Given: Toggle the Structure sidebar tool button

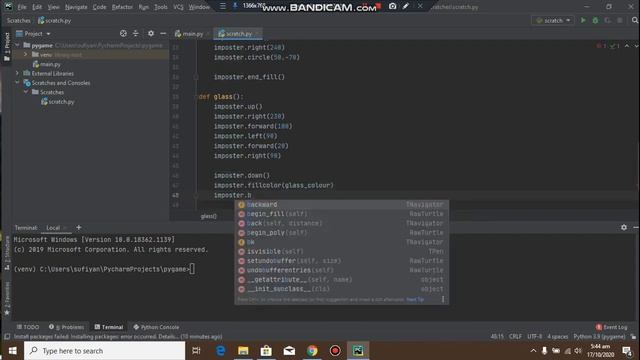Looking at the screenshot, I should click(x=7, y=253).
